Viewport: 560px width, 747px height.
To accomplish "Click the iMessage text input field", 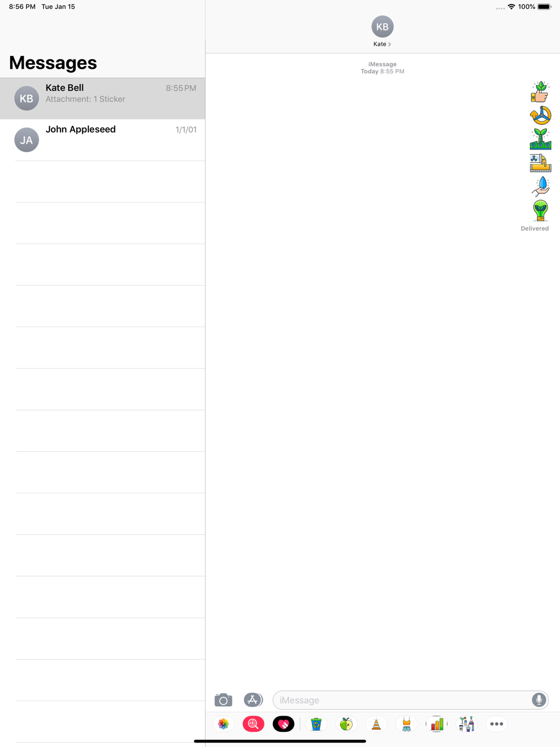I will coord(403,700).
